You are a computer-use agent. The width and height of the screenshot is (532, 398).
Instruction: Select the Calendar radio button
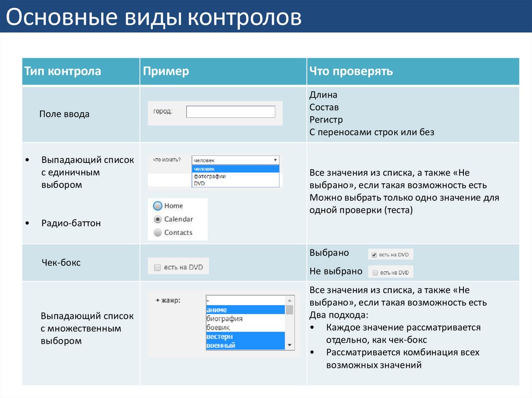[x=157, y=219]
